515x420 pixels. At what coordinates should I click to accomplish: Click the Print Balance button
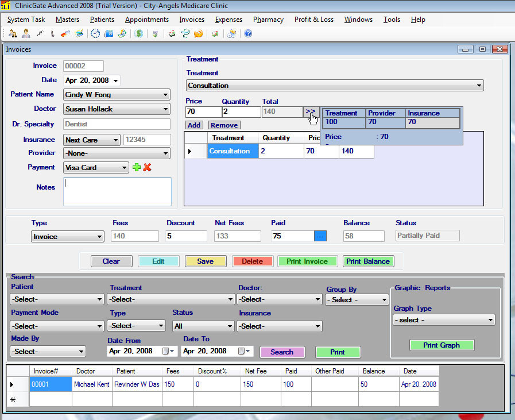pyautogui.click(x=368, y=261)
